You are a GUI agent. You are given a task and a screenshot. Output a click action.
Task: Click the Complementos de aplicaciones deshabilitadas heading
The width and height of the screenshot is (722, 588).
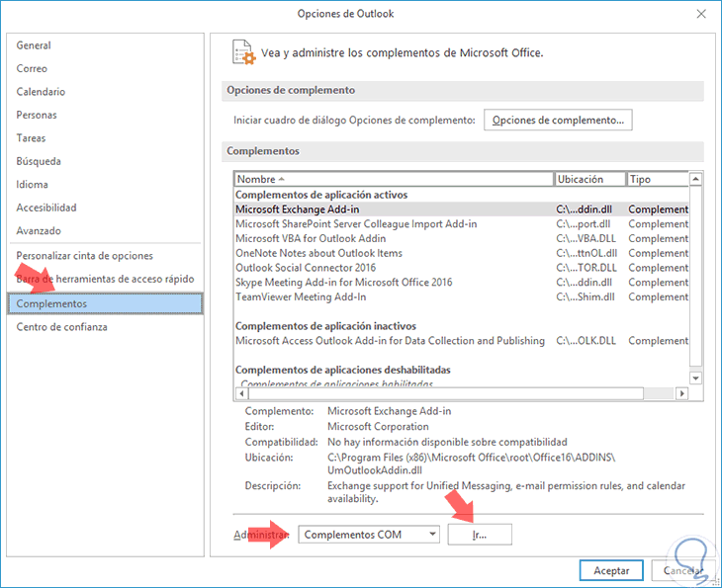coord(342,370)
